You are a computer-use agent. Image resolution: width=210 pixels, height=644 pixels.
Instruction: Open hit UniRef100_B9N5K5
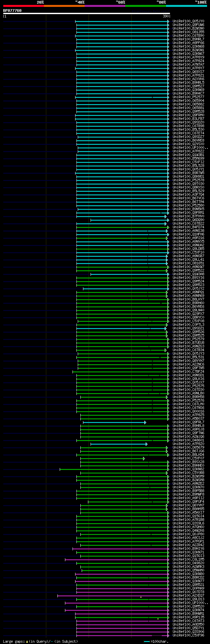[x=188, y=209]
